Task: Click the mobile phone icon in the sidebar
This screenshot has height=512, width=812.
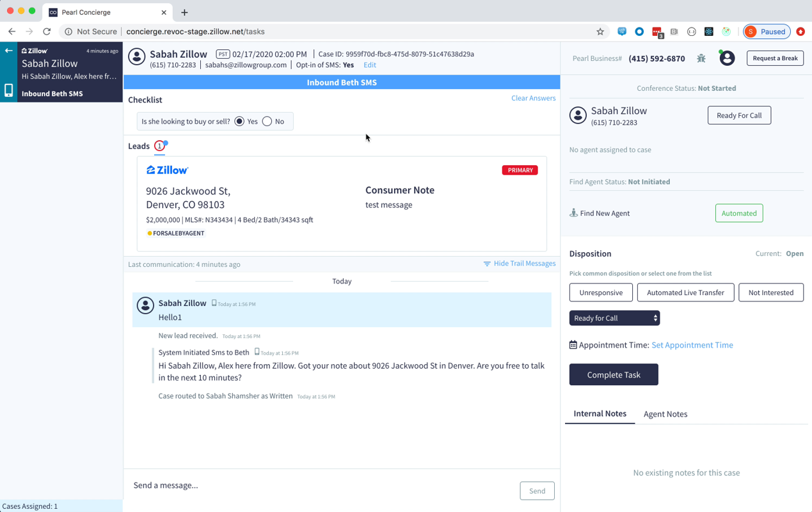Action: click(x=9, y=90)
